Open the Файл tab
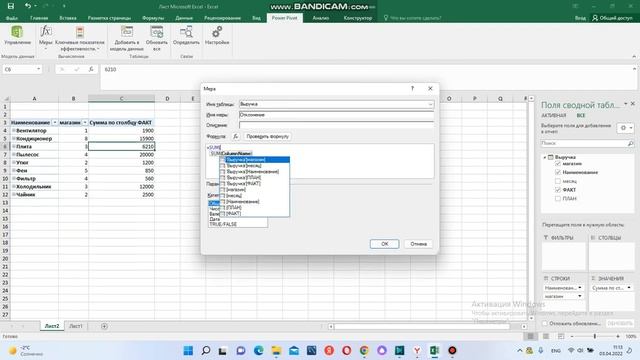Screen dimensions: 640x360 (x=12, y=18)
